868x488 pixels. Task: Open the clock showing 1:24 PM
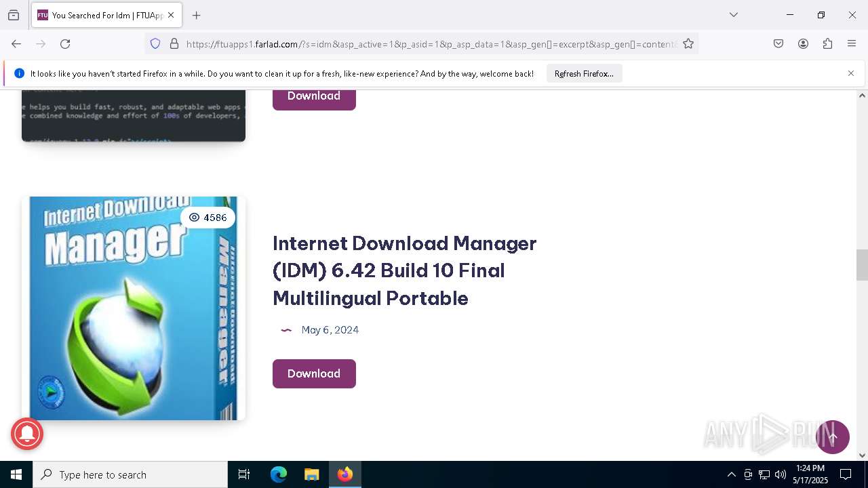810,474
